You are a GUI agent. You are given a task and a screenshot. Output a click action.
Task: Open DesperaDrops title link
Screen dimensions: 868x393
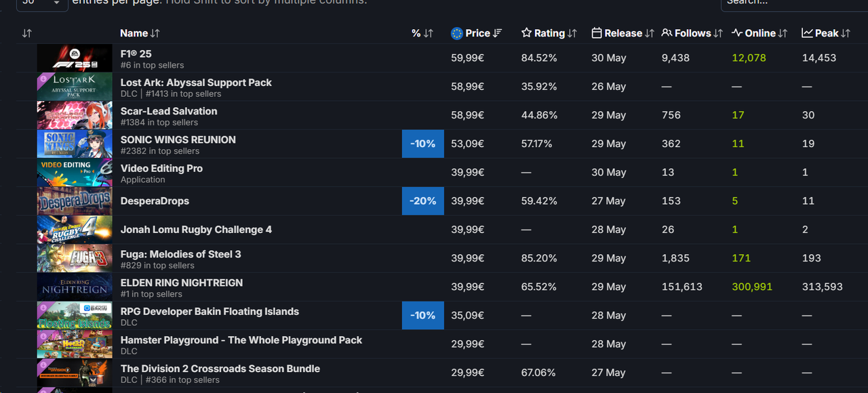click(x=155, y=201)
